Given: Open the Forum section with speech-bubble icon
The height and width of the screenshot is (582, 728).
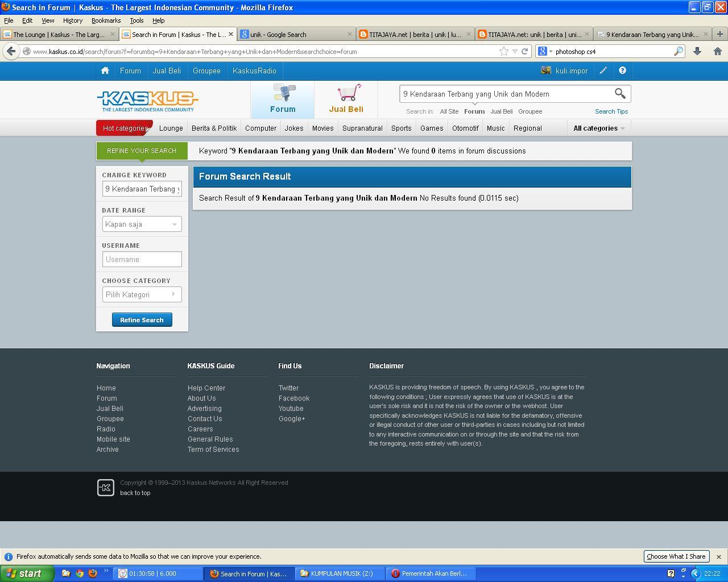Looking at the screenshot, I should [x=283, y=99].
